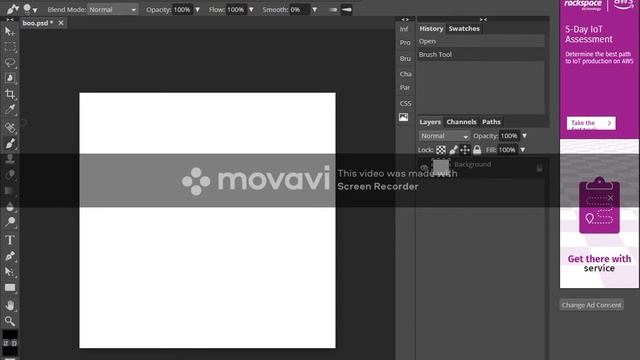
Task: Select the Dodge tool
Action: point(10,222)
